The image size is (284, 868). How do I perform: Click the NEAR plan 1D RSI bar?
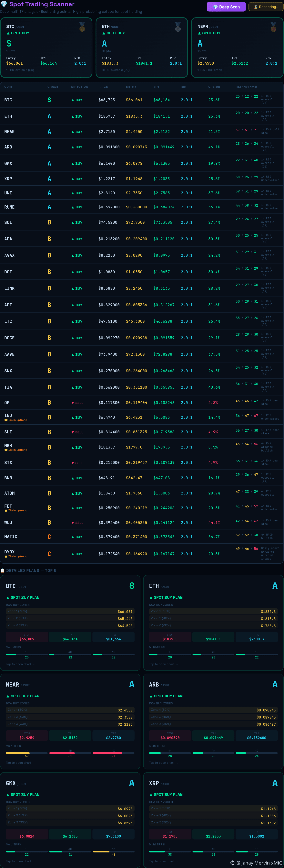[113, 753]
